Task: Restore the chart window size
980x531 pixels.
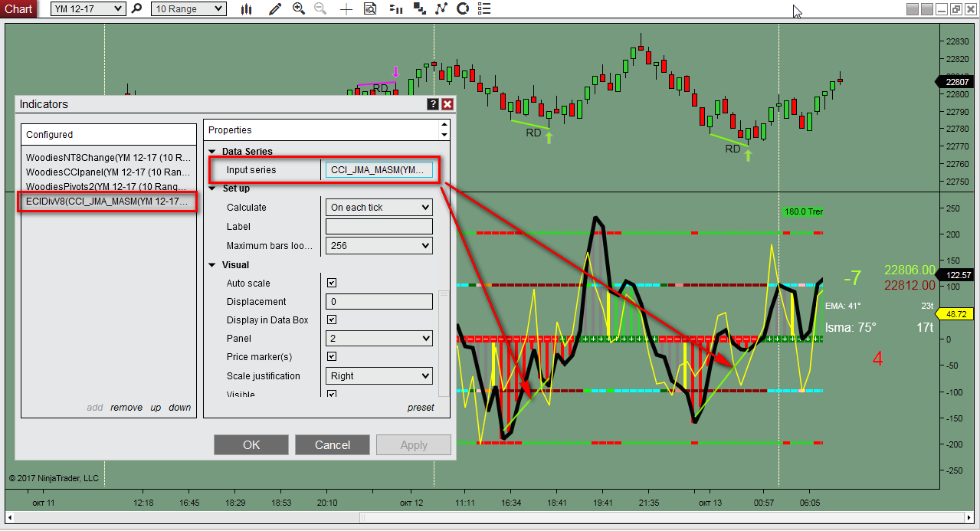Action: (x=955, y=9)
